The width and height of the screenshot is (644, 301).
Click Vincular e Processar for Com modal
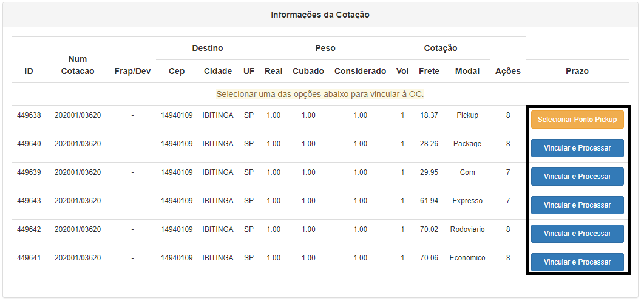point(577,177)
